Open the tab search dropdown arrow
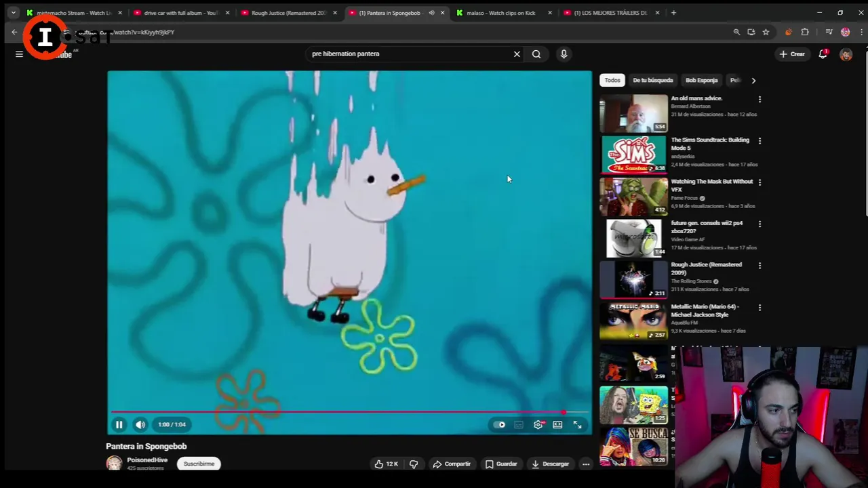 (13, 13)
